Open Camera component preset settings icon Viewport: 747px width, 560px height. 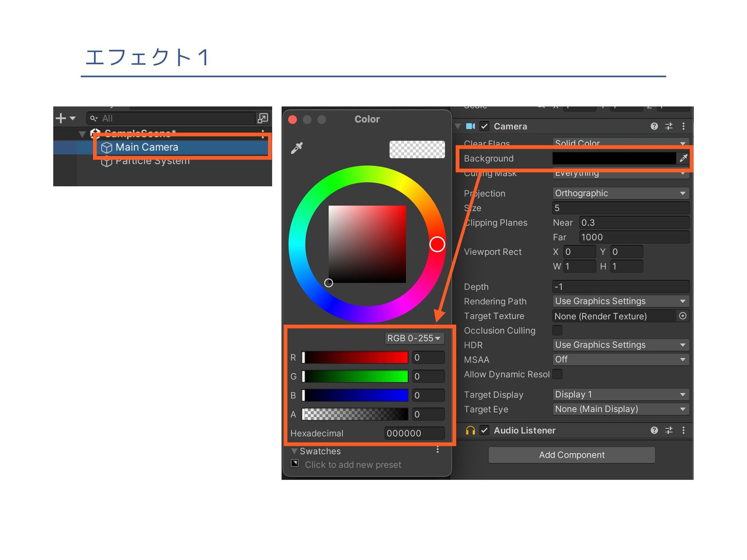point(669,126)
